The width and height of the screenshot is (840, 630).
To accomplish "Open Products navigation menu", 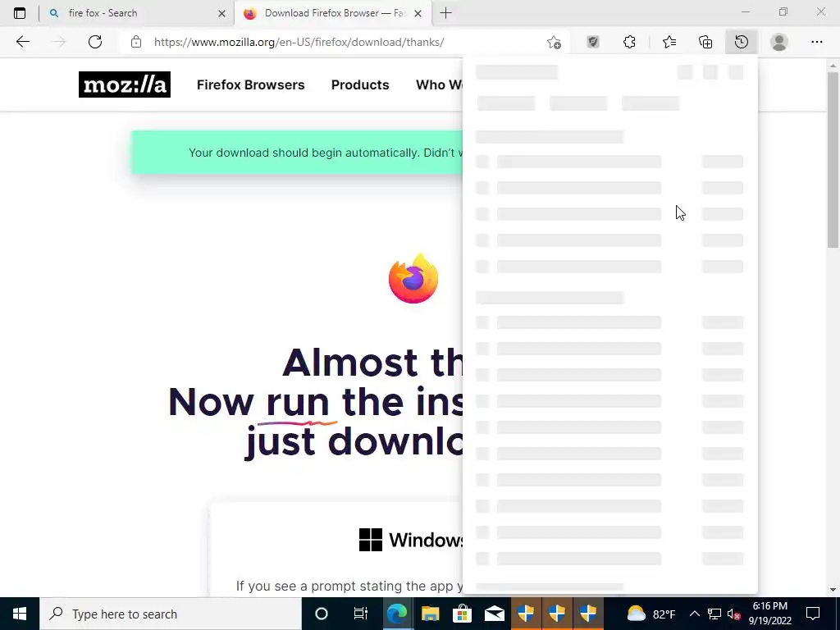I will (360, 84).
